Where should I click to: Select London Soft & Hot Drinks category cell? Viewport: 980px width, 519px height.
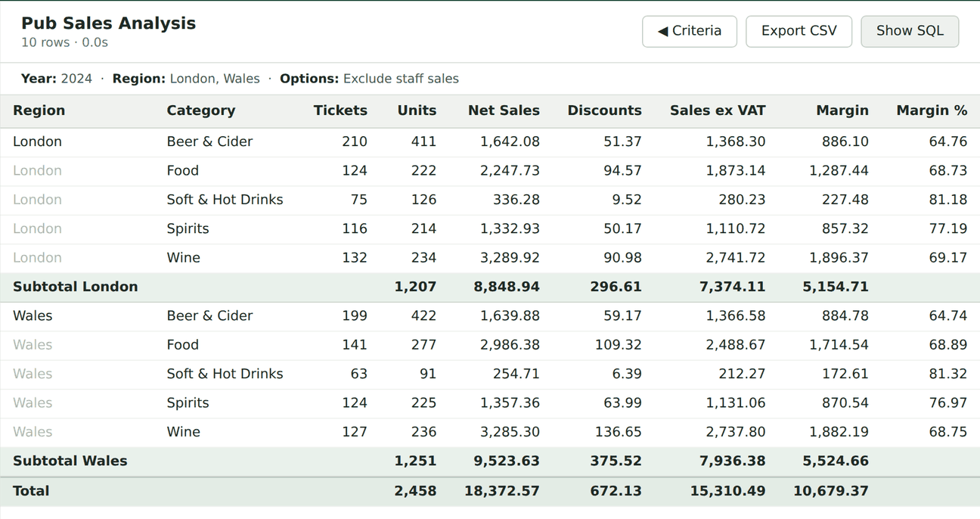click(225, 200)
